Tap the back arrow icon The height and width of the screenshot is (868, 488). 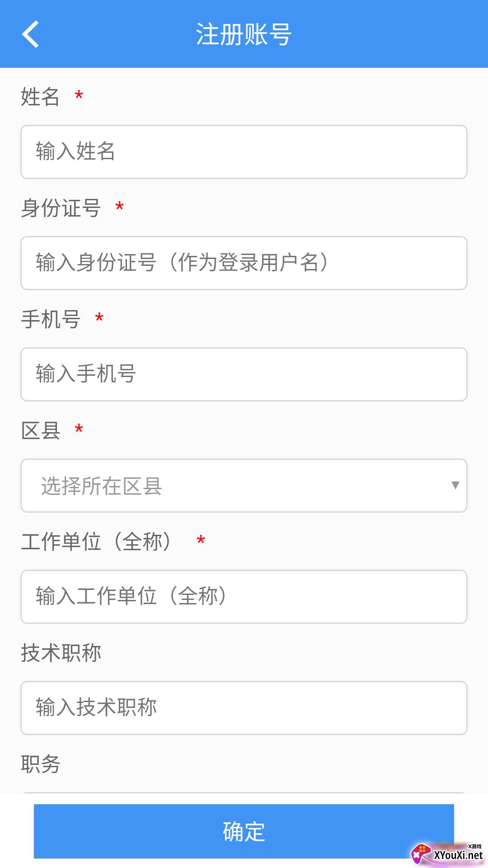30,34
